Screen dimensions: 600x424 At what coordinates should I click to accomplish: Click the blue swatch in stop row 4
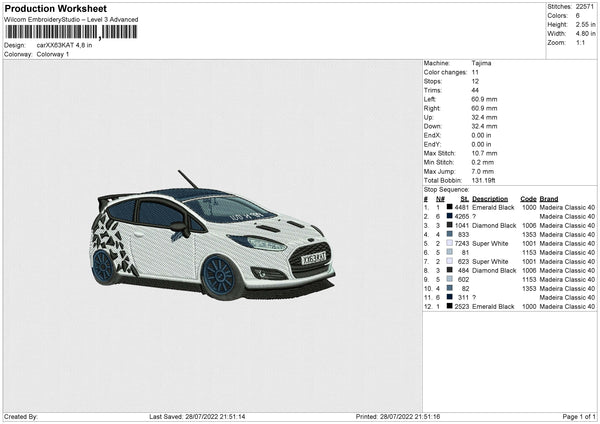tap(449, 235)
